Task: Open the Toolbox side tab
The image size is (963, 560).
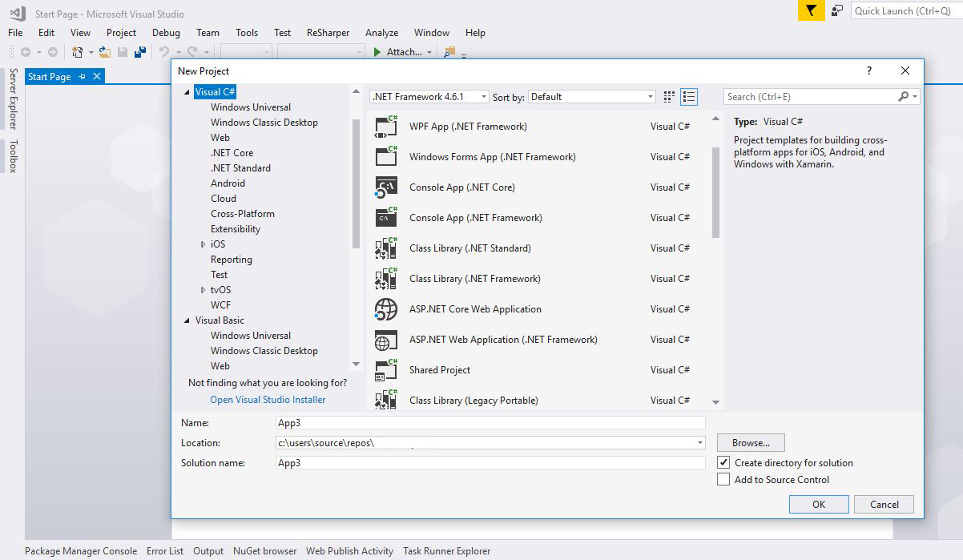Action: pos(13,156)
